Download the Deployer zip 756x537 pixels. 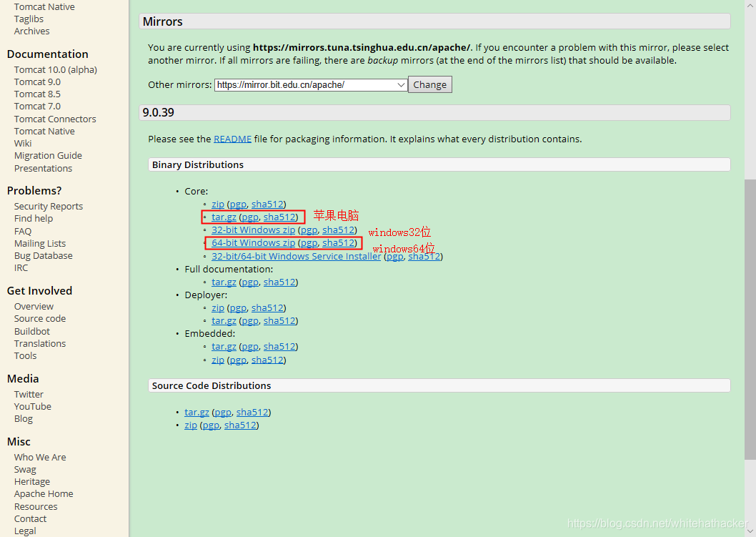(x=218, y=307)
